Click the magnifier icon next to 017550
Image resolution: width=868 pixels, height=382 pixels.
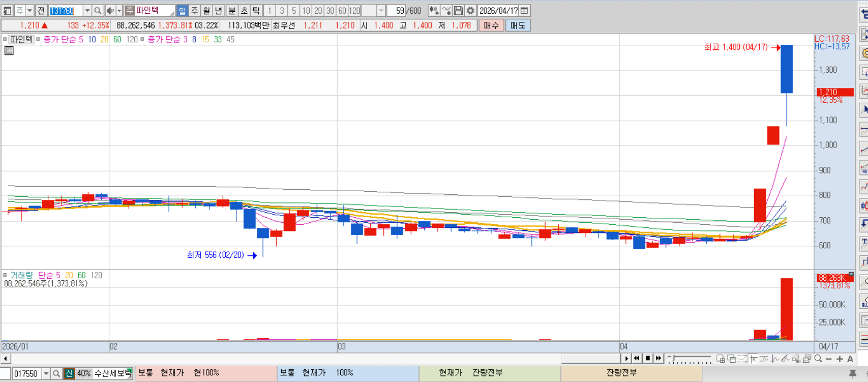(56, 374)
